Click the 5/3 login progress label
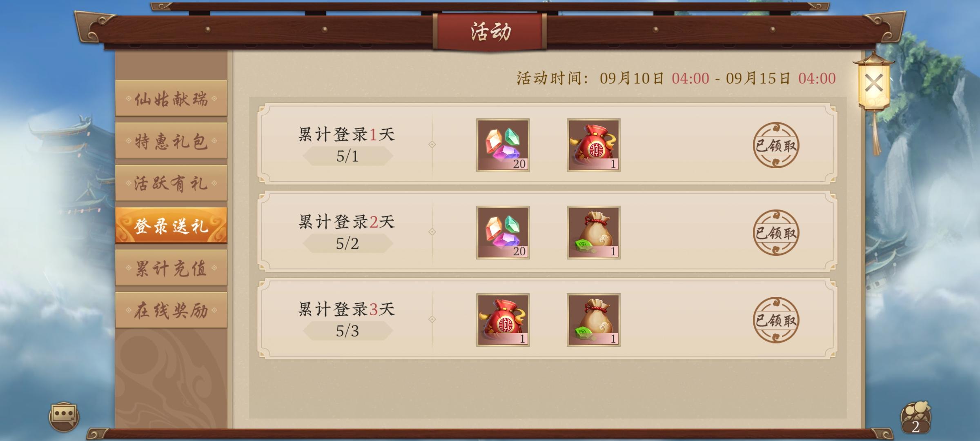The image size is (980, 441). click(347, 331)
